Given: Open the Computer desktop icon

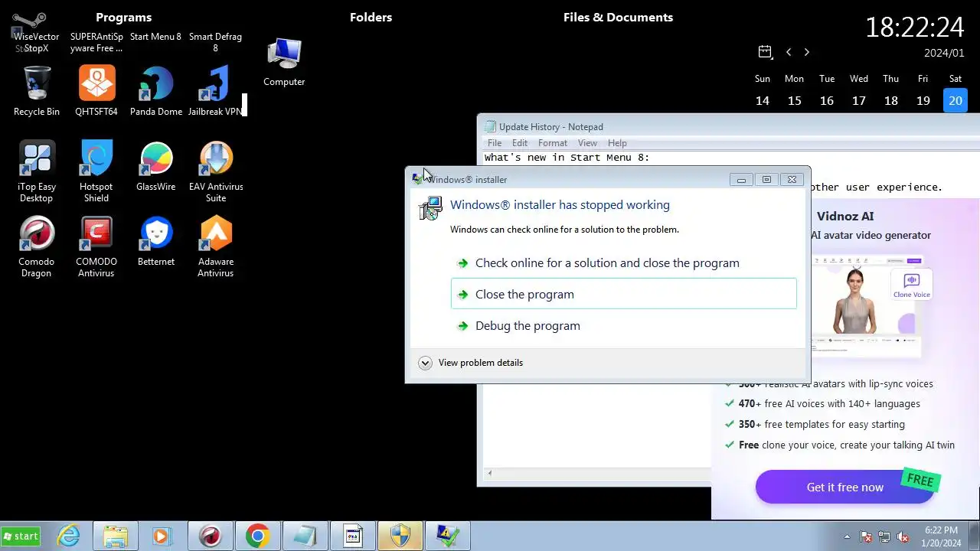Looking at the screenshot, I should coord(284,61).
